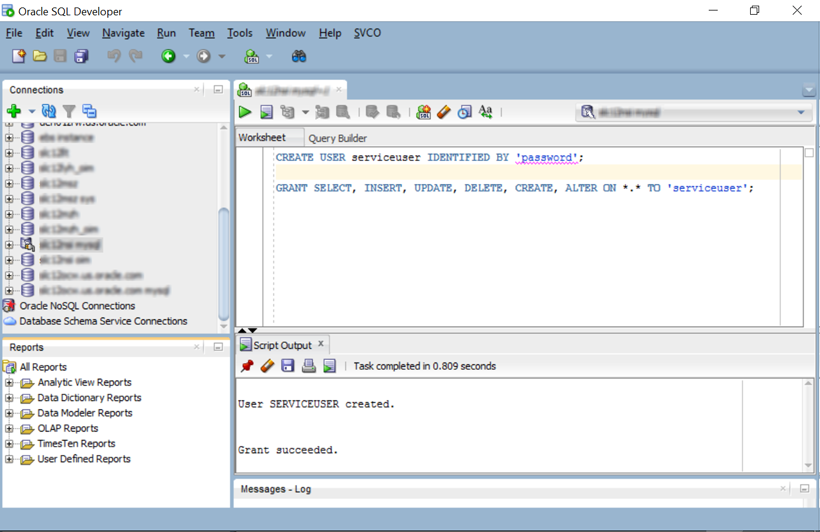Click Script Output scrollbar down arrow
Screen dimensions: 820x532
coord(808,465)
